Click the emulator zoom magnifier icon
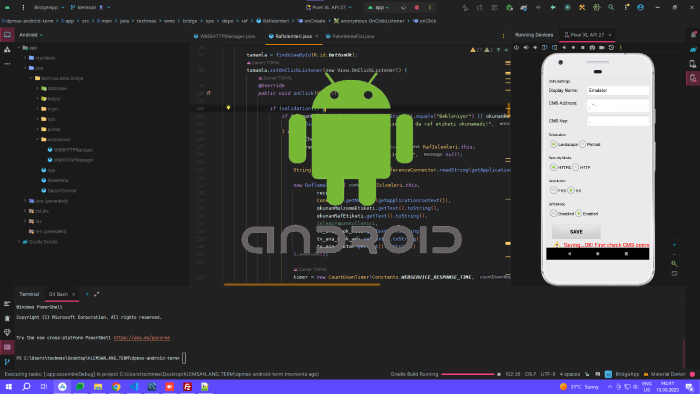The image size is (700, 394). [x=675, y=264]
